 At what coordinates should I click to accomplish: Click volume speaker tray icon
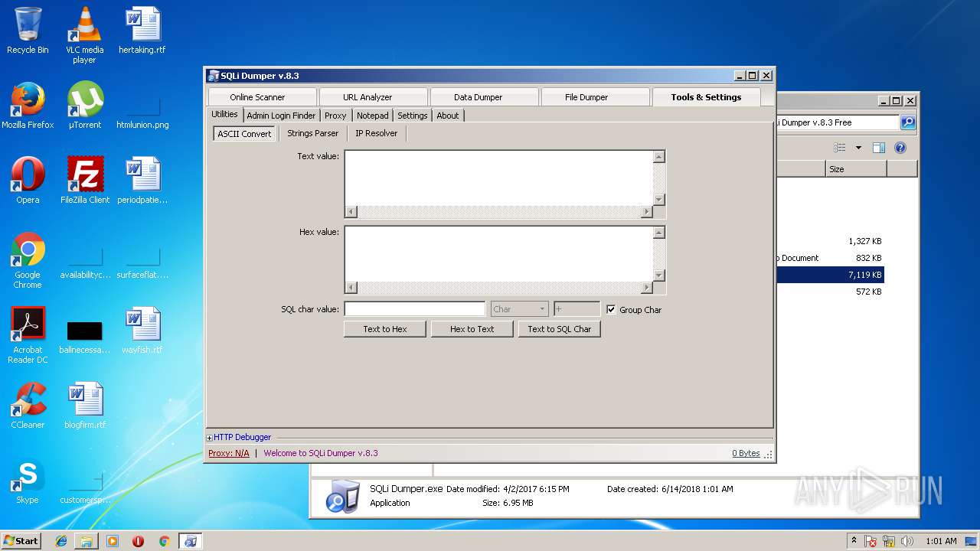[x=906, y=541]
